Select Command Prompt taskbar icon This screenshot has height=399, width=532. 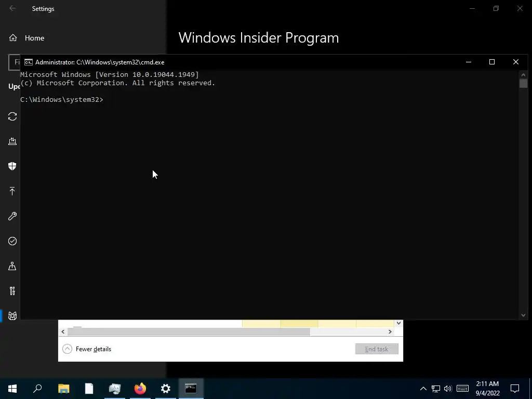click(x=191, y=389)
